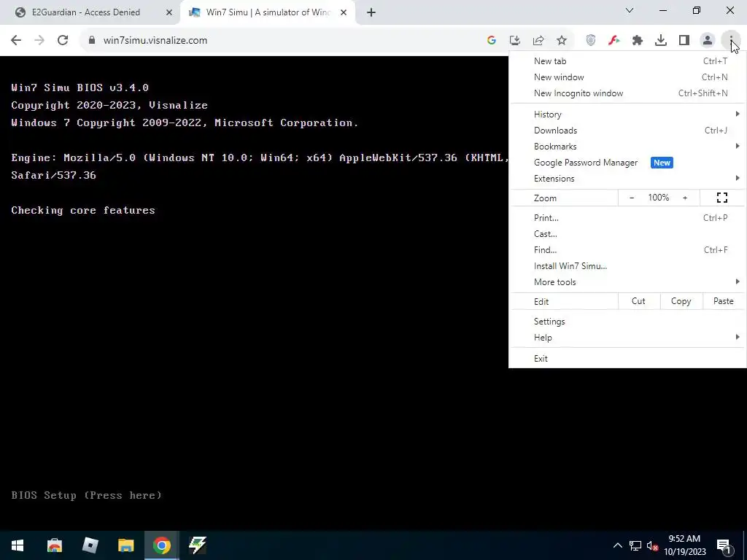Open the notification center icon
Viewport: 747px width, 560px height.
[x=724, y=545]
